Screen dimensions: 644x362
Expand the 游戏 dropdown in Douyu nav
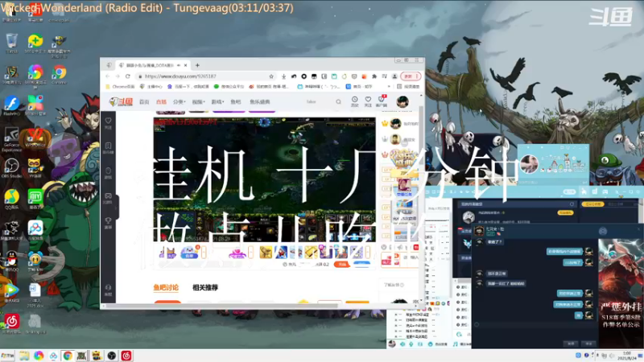click(x=217, y=102)
